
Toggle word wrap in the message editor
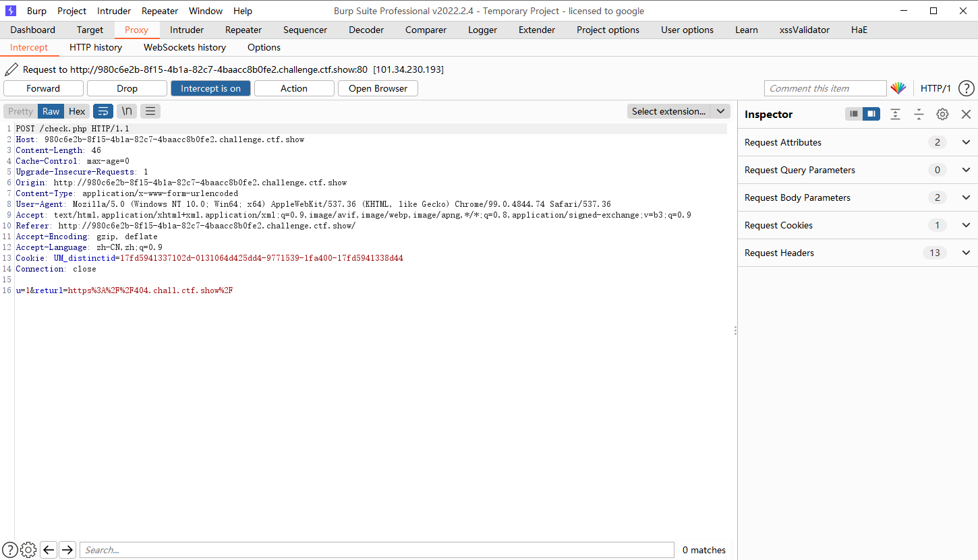(x=103, y=111)
